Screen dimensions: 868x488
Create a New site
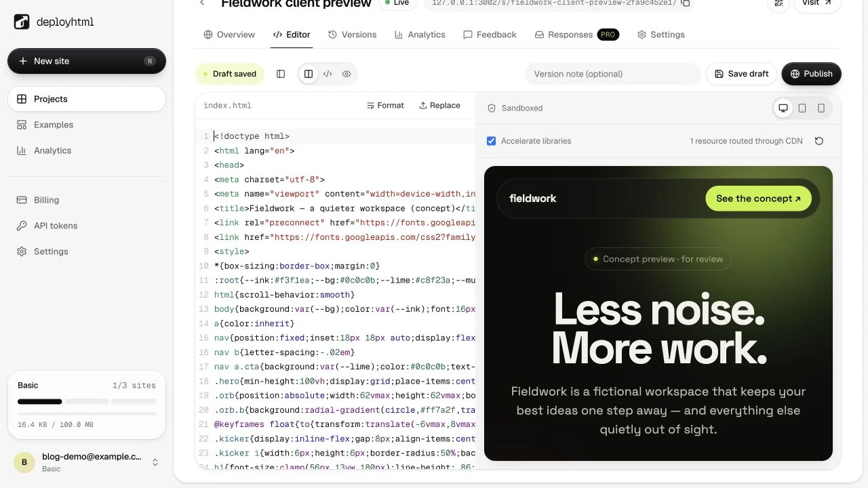[x=87, y=61]
